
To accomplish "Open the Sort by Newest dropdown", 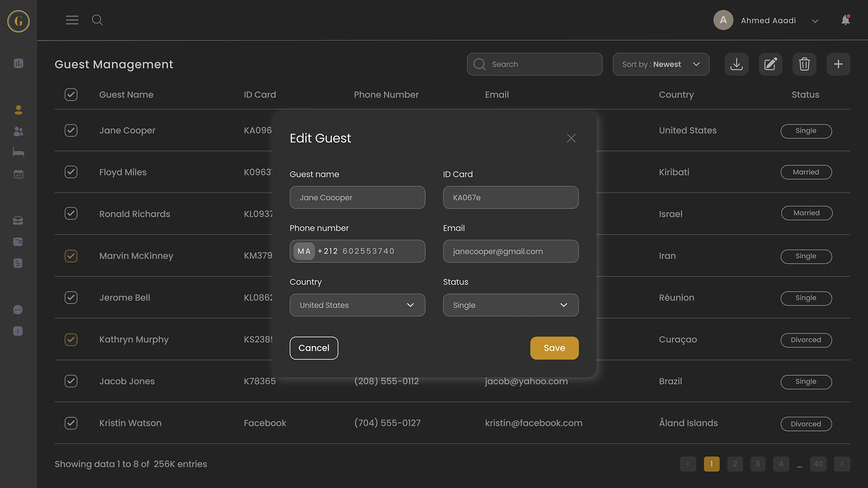I will 661,64.
